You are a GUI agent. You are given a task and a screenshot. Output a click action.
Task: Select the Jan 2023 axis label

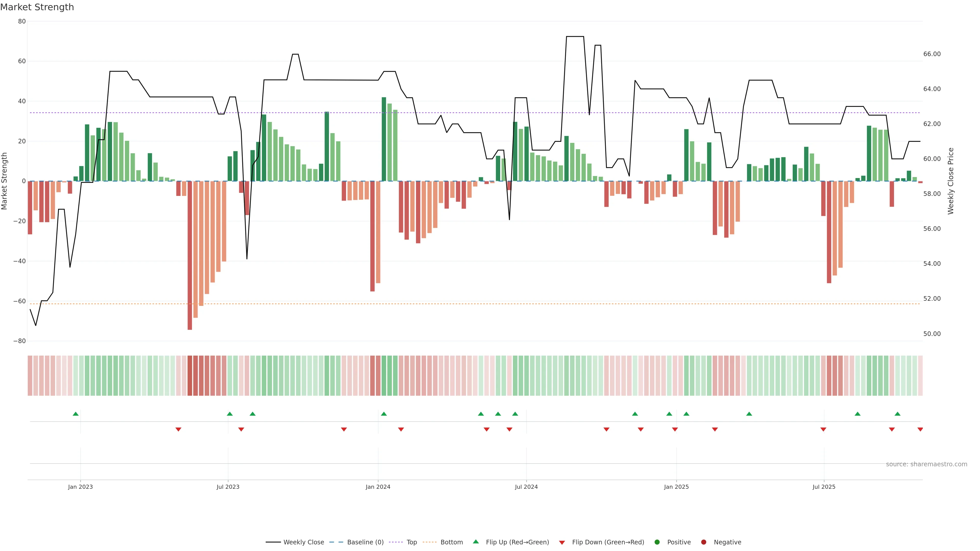[80, 487]
